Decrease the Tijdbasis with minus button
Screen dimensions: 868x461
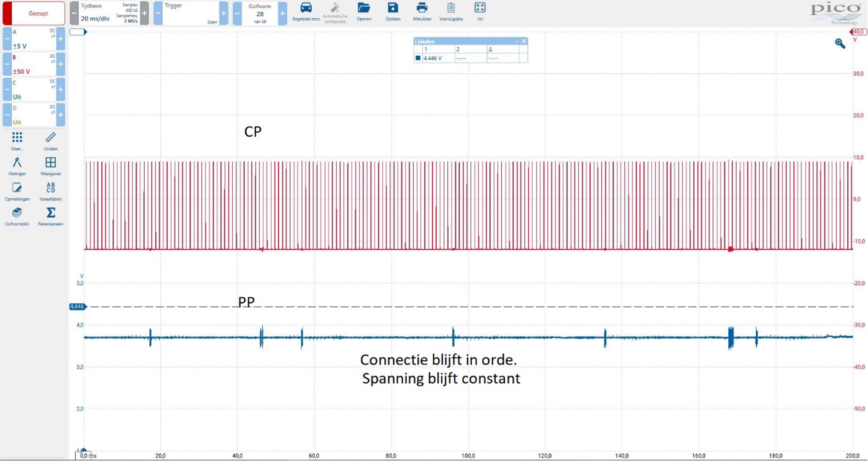[x=74, y=14]
